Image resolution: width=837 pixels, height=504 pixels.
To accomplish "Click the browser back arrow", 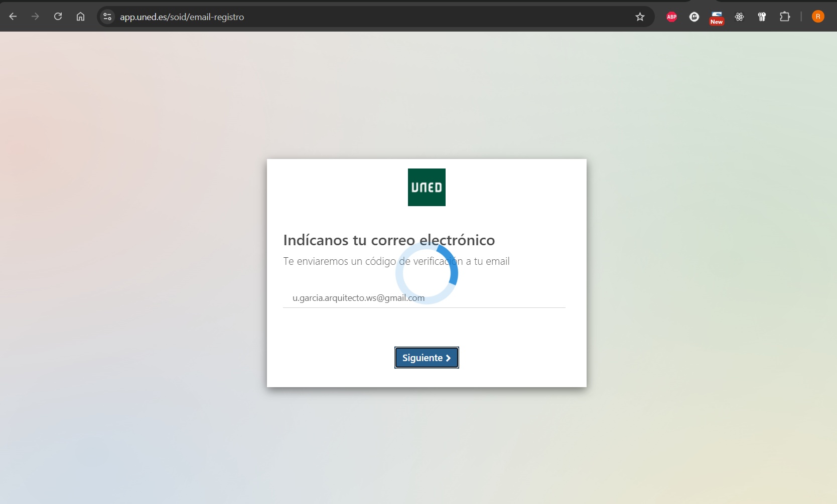I will (x=13, y=17).
